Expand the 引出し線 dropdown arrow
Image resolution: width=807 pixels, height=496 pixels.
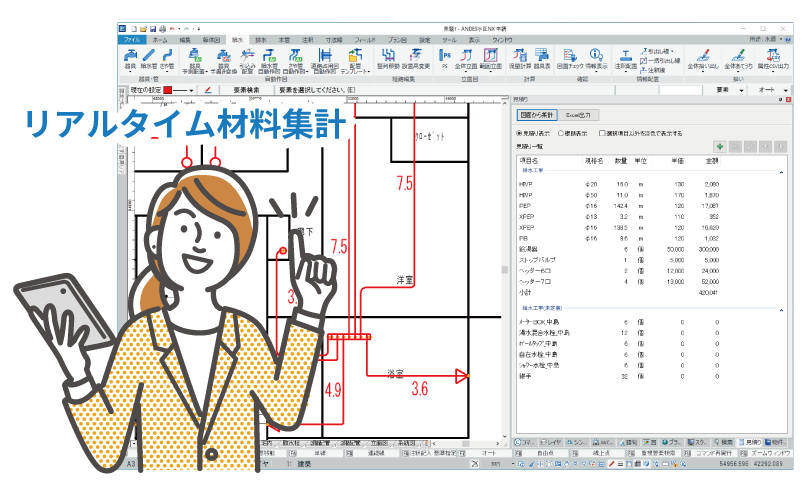click(672, 51)
